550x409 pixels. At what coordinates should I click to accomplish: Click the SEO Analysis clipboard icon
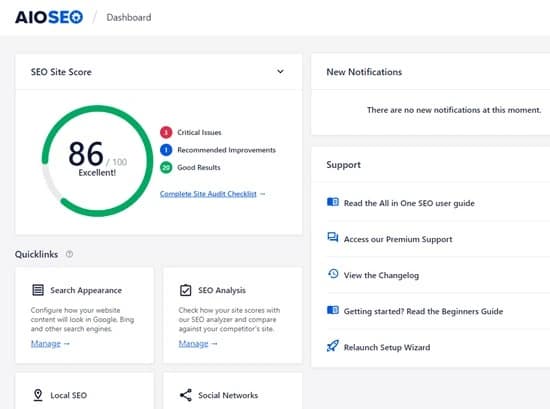click(x=186, y=290)
